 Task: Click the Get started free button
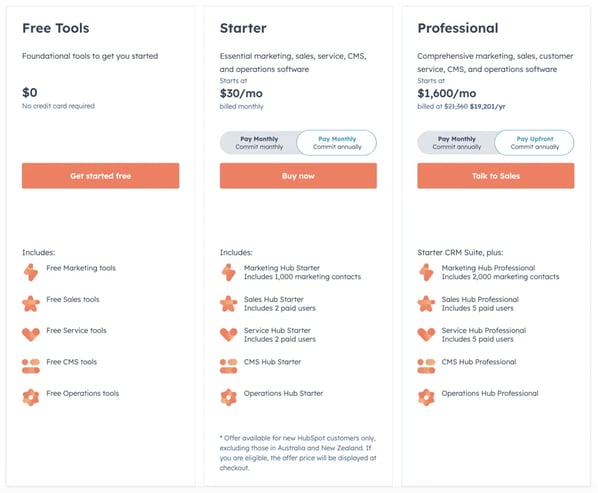tap(101, 176)
